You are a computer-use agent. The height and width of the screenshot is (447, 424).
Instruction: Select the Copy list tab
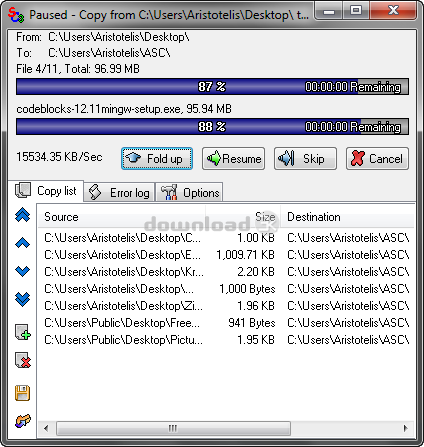pos(46,191)
